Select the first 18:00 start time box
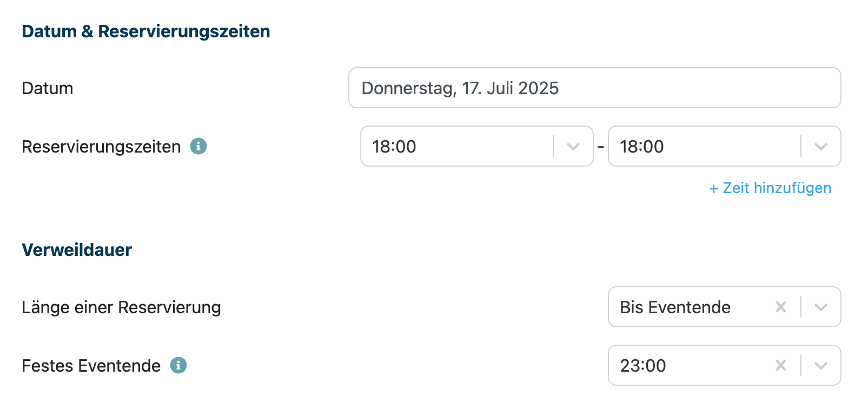This screenshot has width=868, height=409. click(x=477, y=146)
